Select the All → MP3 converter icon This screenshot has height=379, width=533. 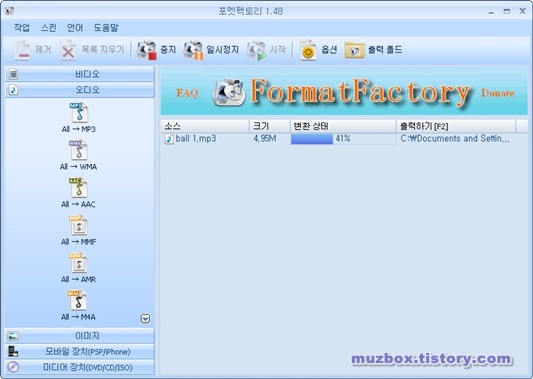pyautogui.click(x=79, y=113)
